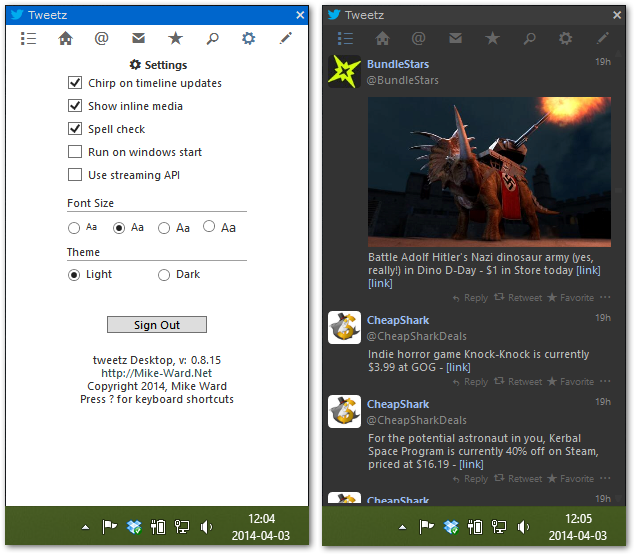Open more options dots on BundleStars tweet
This screenshot has width=636, height=555.
[x=605, y=297]
